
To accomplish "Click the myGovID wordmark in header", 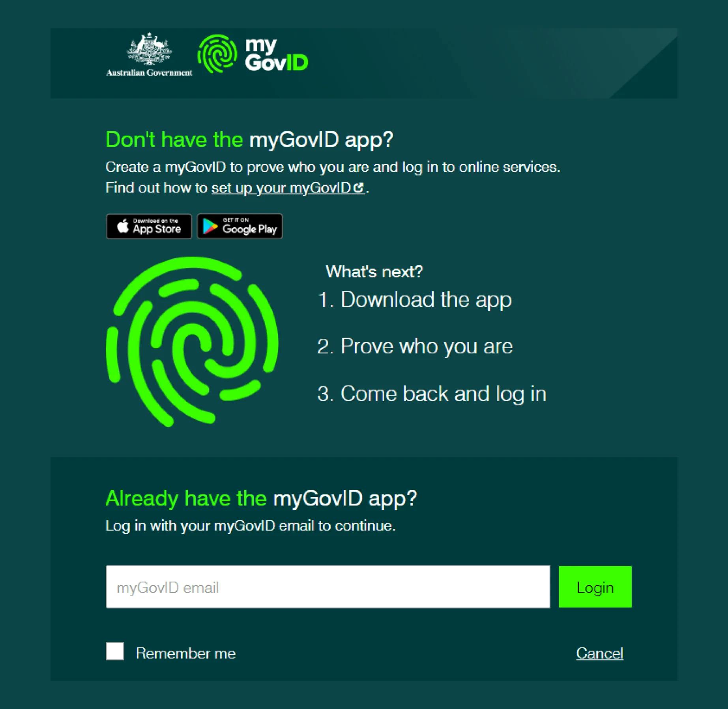I will pyautogui.click(x=277, y=54).
